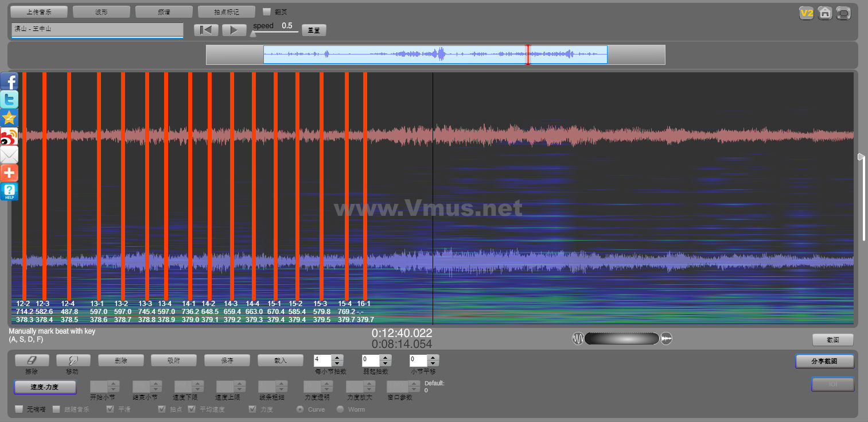Click the 删除 delete button
The image size is (868, 422).
coord(121,360)
